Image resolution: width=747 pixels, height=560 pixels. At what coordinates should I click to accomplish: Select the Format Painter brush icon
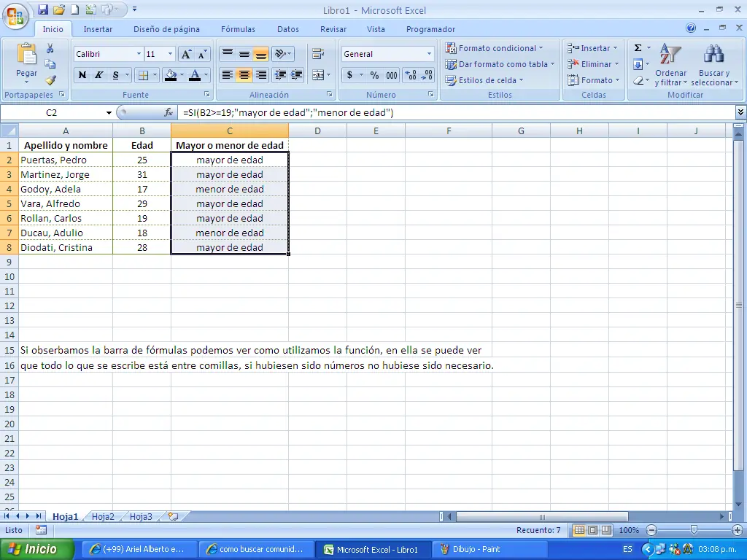50,80
